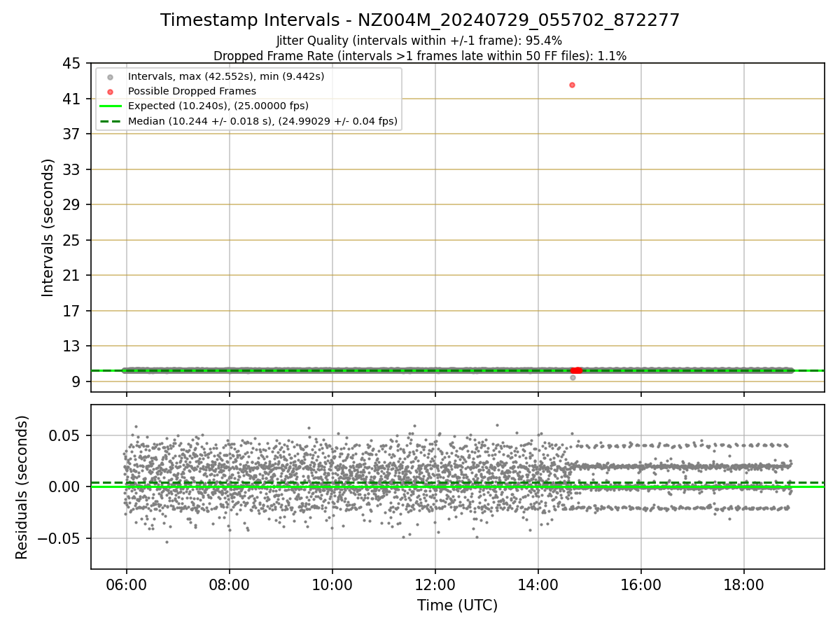This screenshot has height=630, width=840.
Task: Click legend entry 'Intervals, max (42.552s), min (9.442s)'
Action: (x=226, y=76)
